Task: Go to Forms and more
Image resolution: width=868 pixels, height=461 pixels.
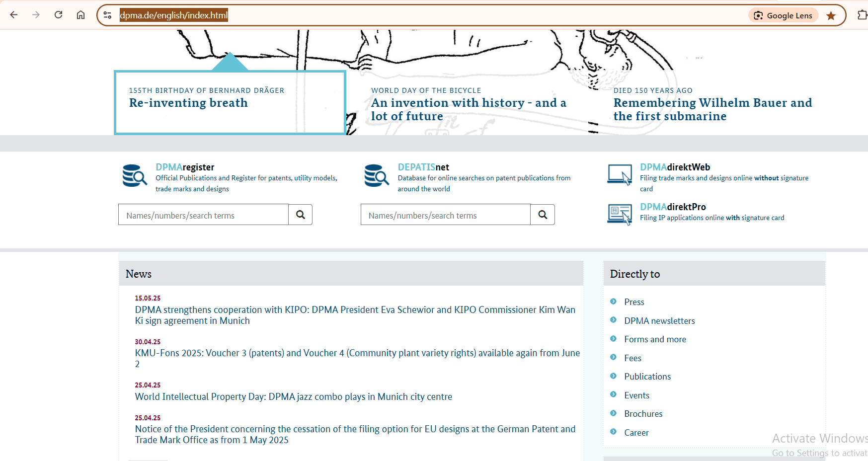Action: [x=655, y=339]
